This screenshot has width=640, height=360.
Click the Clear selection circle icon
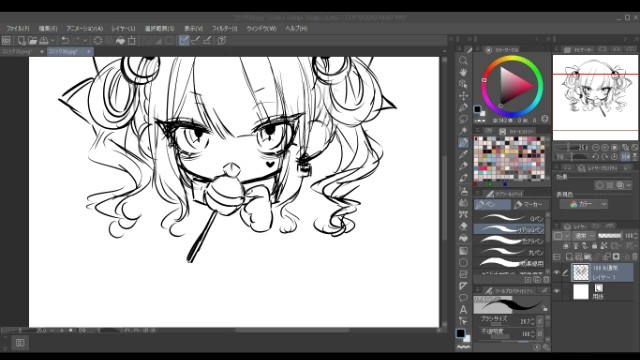98,40
